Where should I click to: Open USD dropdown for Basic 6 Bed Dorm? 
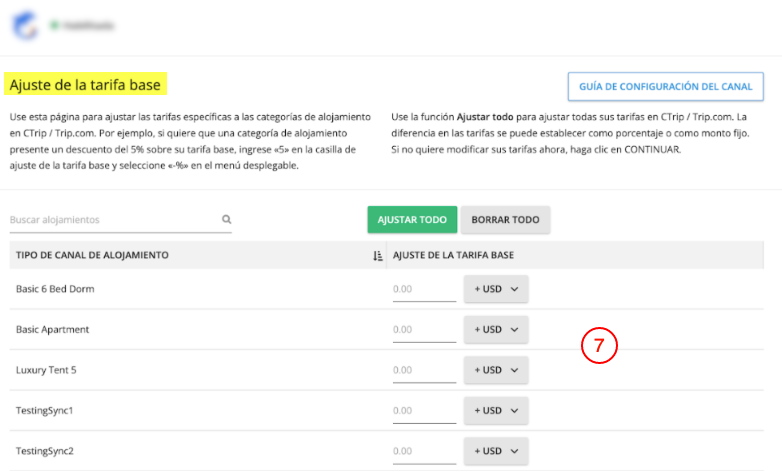point(495,289)
